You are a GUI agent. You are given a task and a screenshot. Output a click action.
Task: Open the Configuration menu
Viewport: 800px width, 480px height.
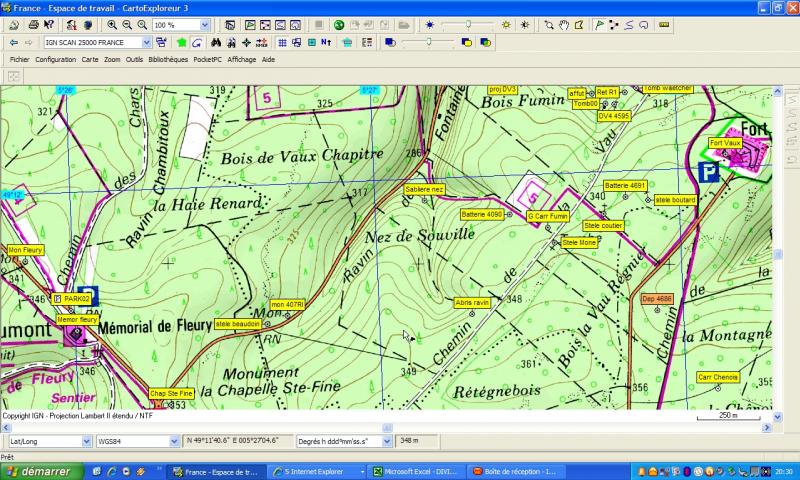click(56, 60)
